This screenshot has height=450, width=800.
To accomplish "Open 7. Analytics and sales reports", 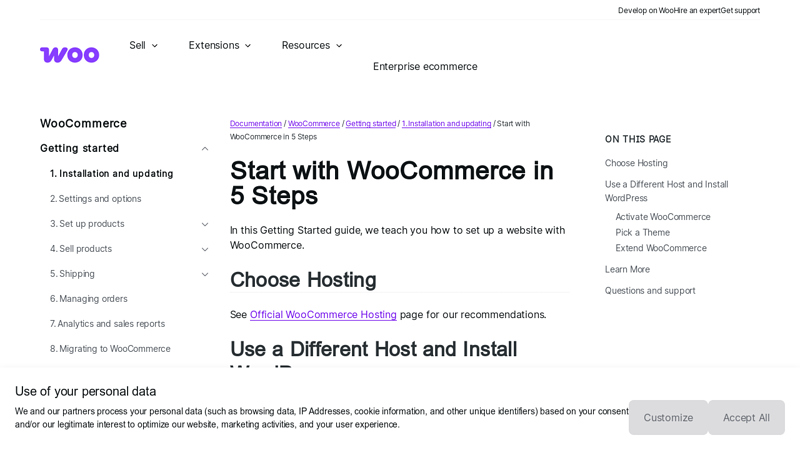I will click(107, 323).
